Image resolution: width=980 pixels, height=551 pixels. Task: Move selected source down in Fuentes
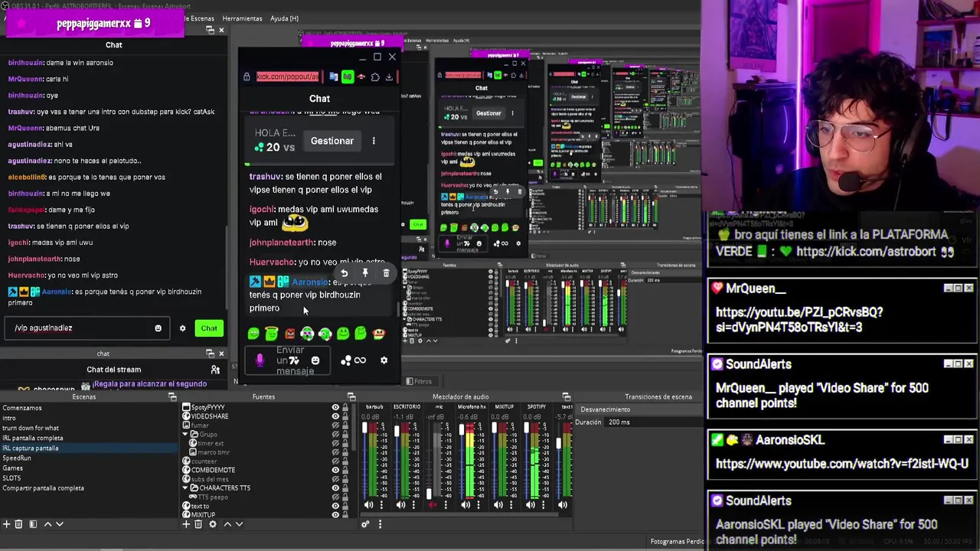coord(239,524)
